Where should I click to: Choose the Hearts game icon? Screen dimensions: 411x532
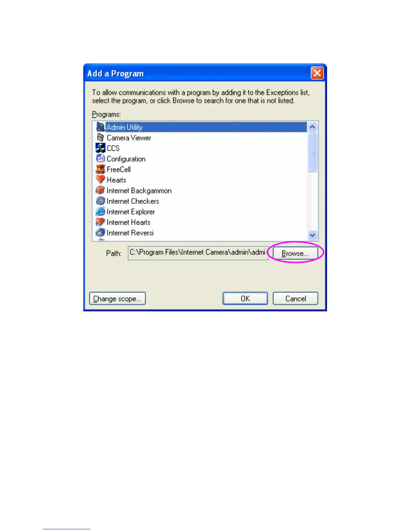click(x=100, y=180)
